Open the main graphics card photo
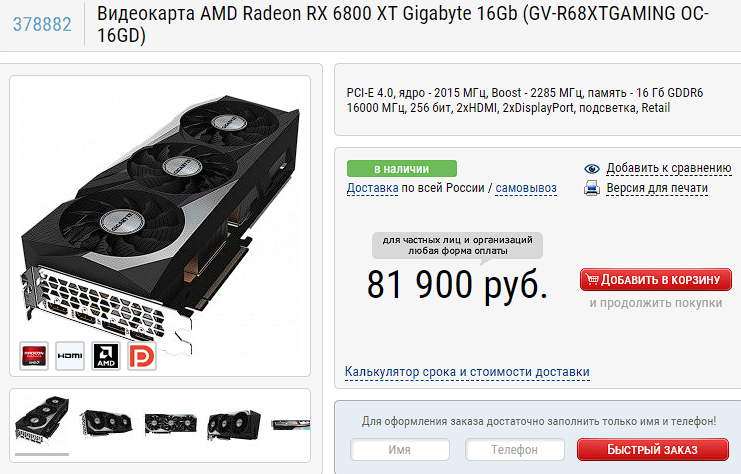Screen dimensions: 741x474 (160, 222)
